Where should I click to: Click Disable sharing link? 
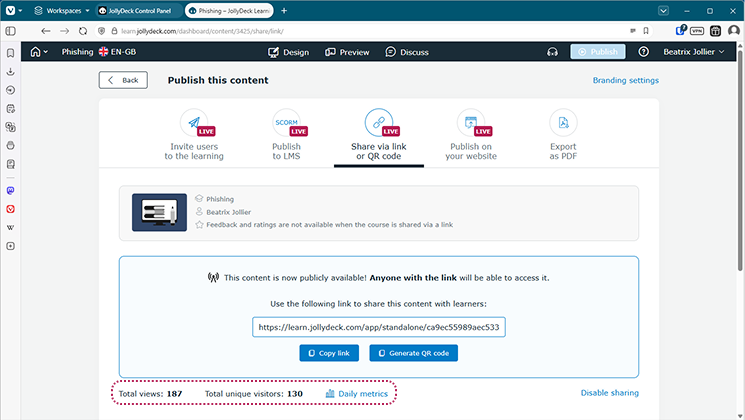click(609, 393)
